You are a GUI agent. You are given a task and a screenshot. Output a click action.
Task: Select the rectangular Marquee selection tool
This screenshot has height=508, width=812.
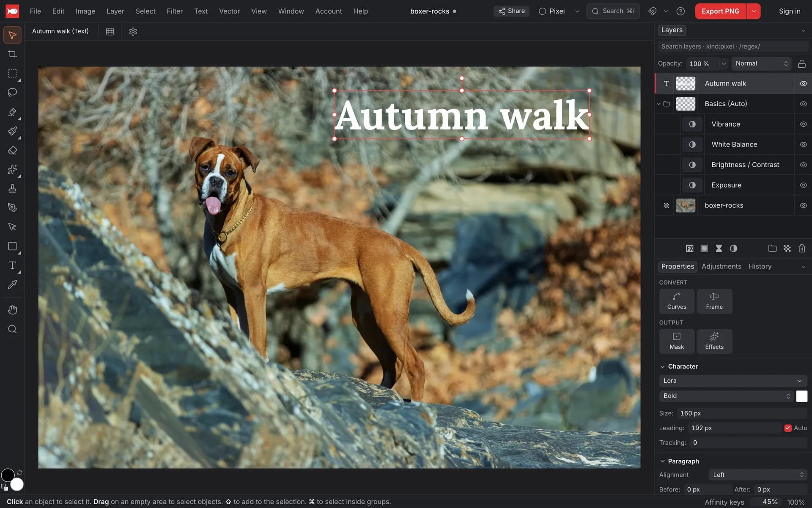pos(12,73)
